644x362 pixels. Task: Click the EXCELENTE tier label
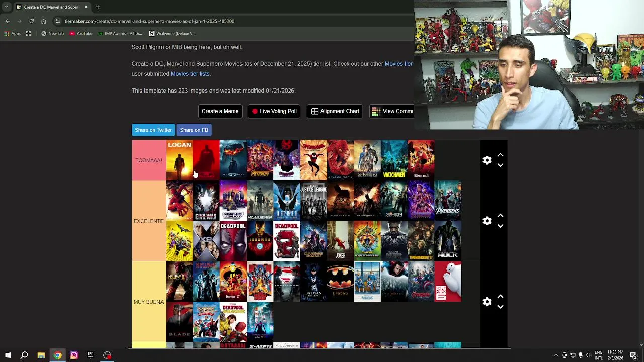coord(148,221)
